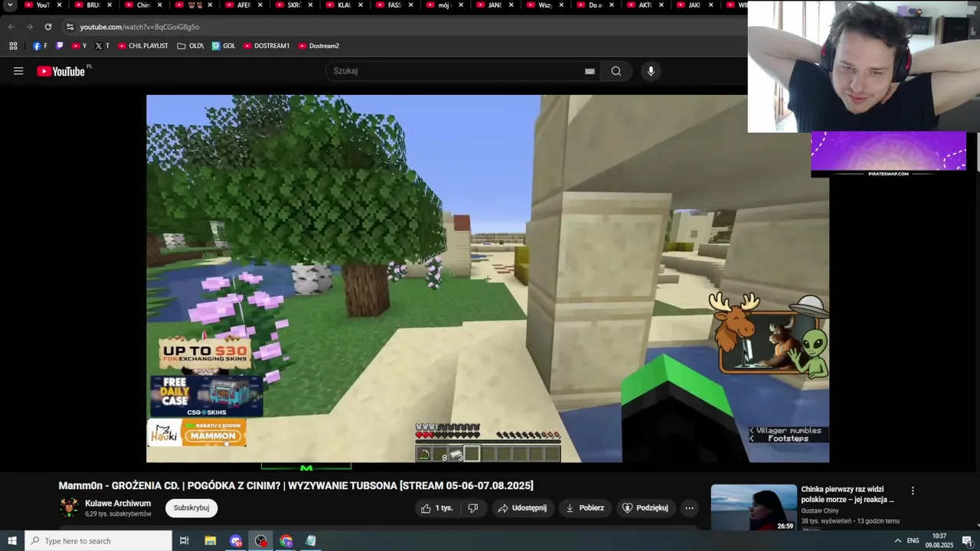This screenshot has width=980, height=551.
Task: Open clock and date 10:37
Action: pos(939,541)
